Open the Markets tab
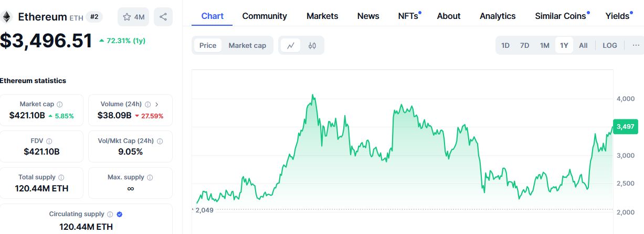 322,16
